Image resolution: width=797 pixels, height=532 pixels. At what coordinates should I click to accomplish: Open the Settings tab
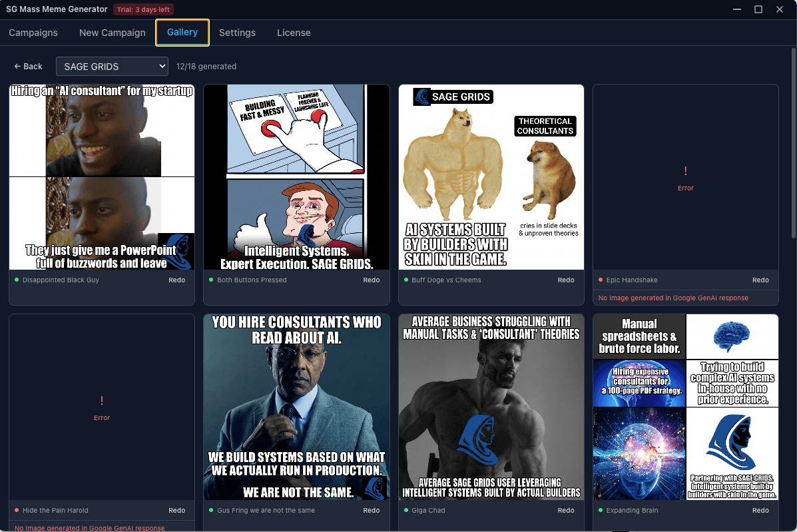[x=238, y=33]
